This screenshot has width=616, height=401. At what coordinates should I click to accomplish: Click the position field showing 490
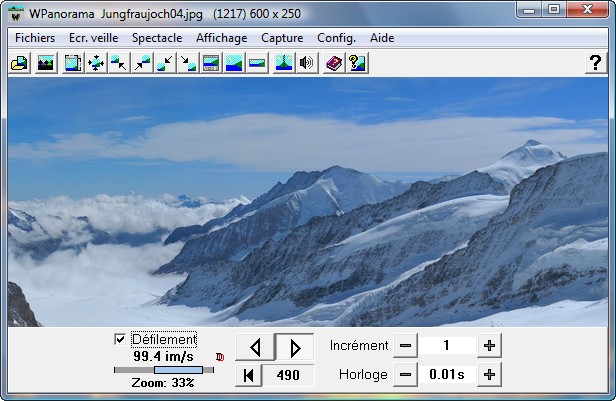[288, 375]
